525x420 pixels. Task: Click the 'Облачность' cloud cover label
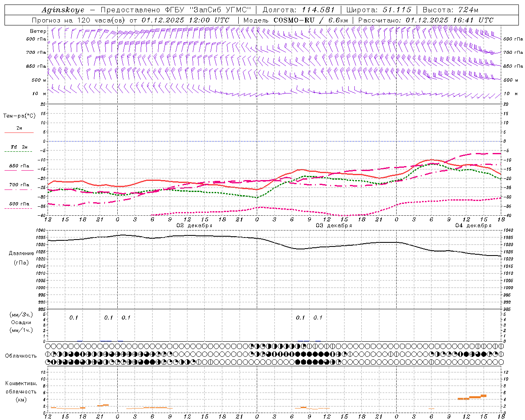click(21, 356)
